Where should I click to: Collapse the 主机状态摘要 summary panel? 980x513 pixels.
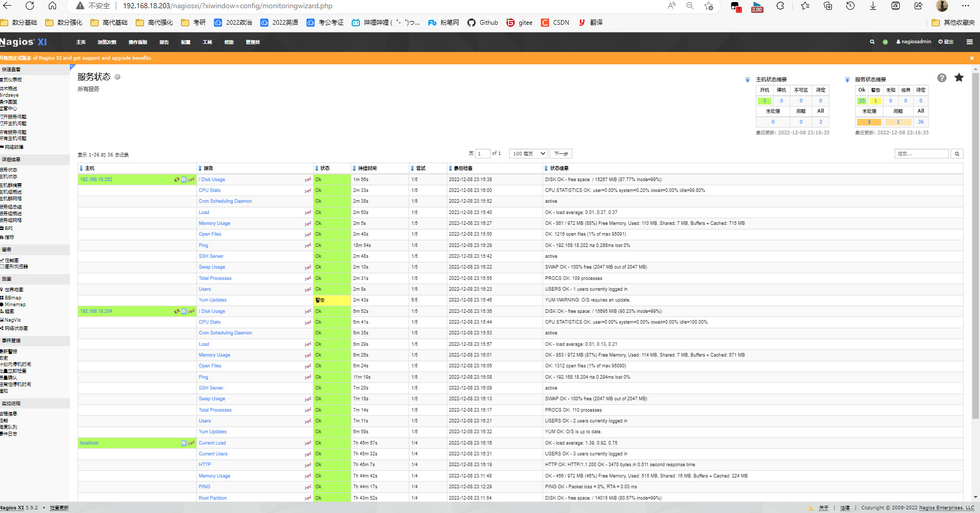pyautogui.click(x=748, y=80)
